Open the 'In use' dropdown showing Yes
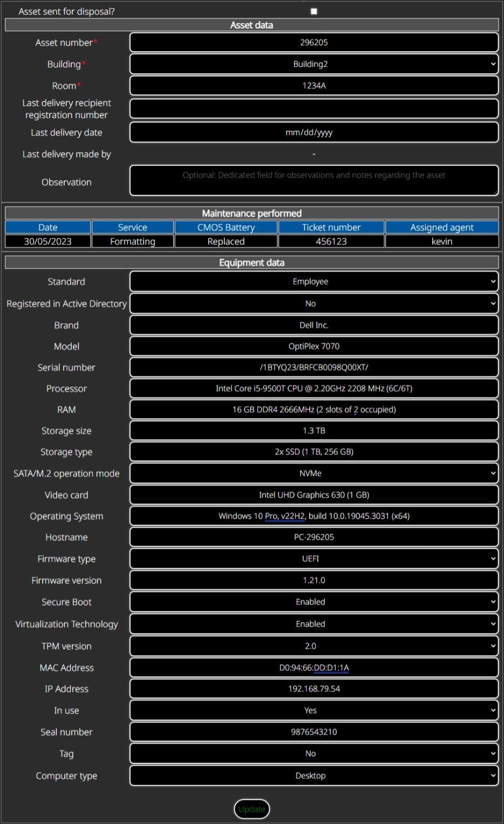Screen dimensions: 504x824 (314, 710)
